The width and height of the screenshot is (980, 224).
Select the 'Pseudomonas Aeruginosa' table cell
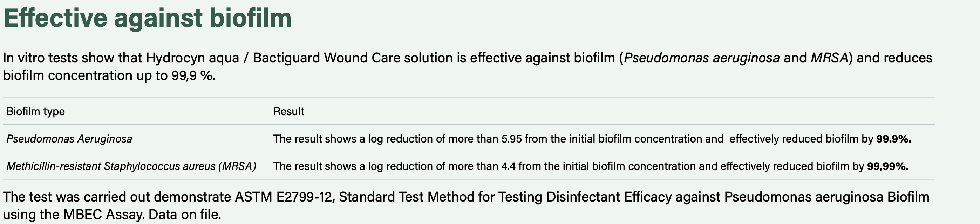pos(69,139)
